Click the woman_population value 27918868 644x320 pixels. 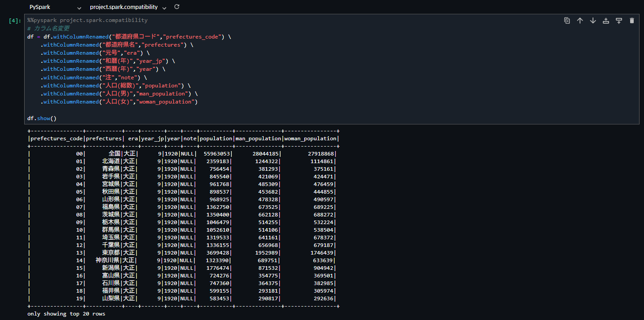tap(321, 154)
